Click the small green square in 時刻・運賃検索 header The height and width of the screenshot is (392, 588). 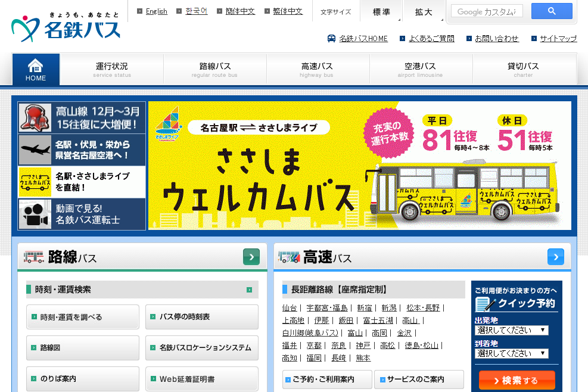pos(250,290)
